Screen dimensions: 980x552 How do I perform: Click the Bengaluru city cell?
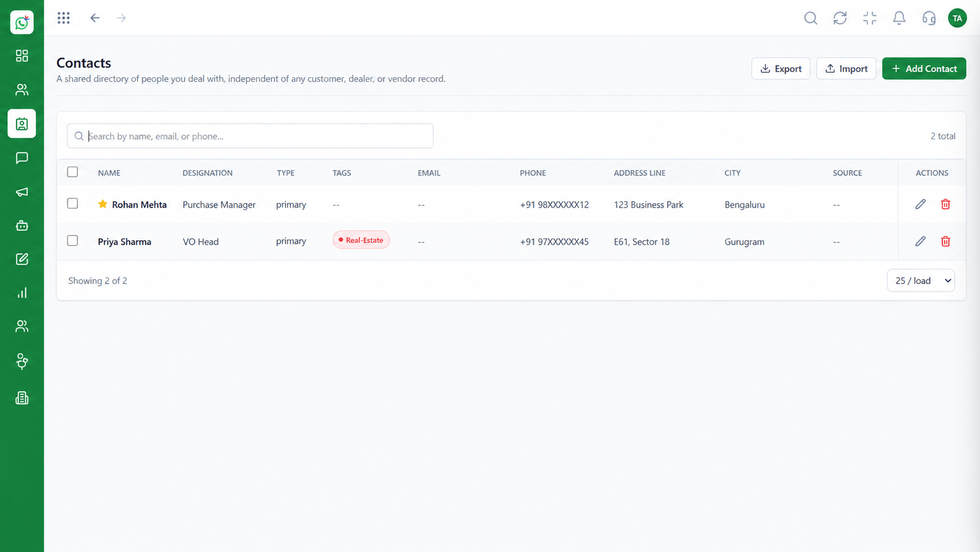[x=744, y=205]
